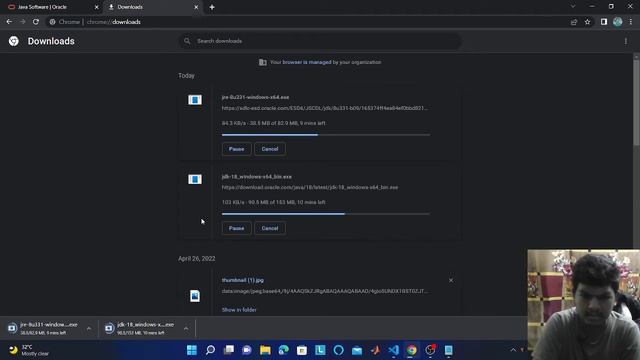Open the Chrome profile avatar
640x360 pixels.
tap(618, 22)
